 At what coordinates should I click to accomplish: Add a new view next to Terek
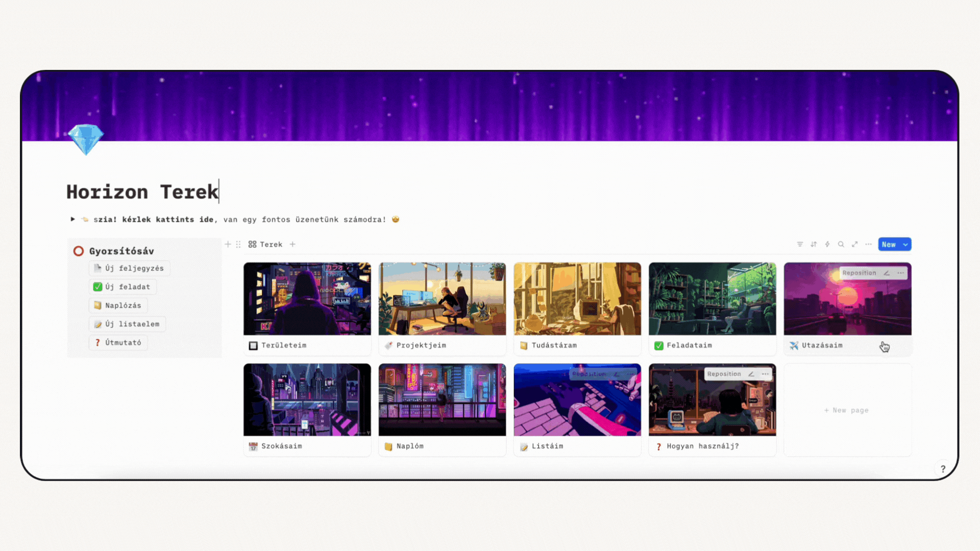[x=292, y=244]
